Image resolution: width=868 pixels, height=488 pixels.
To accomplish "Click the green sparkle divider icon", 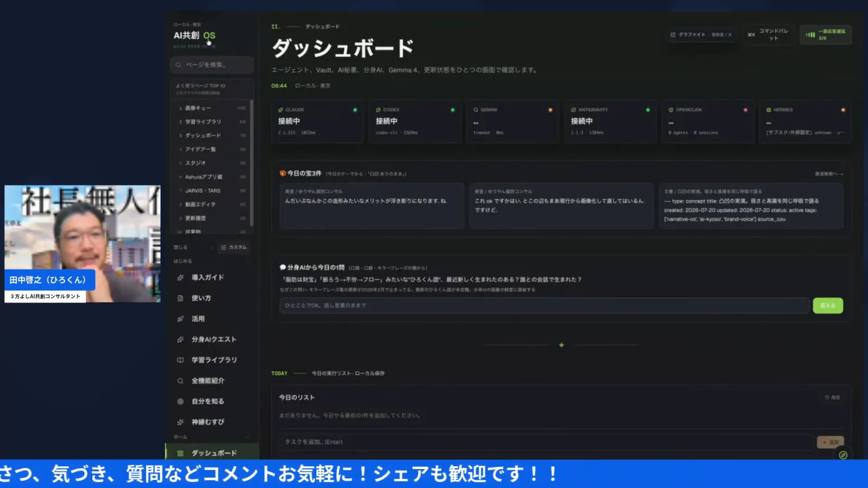I will point(561,345).
